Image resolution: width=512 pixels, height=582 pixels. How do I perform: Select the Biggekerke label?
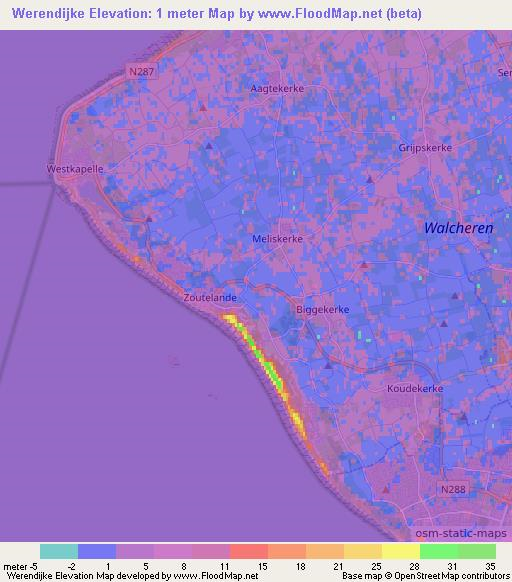(323, 310)
